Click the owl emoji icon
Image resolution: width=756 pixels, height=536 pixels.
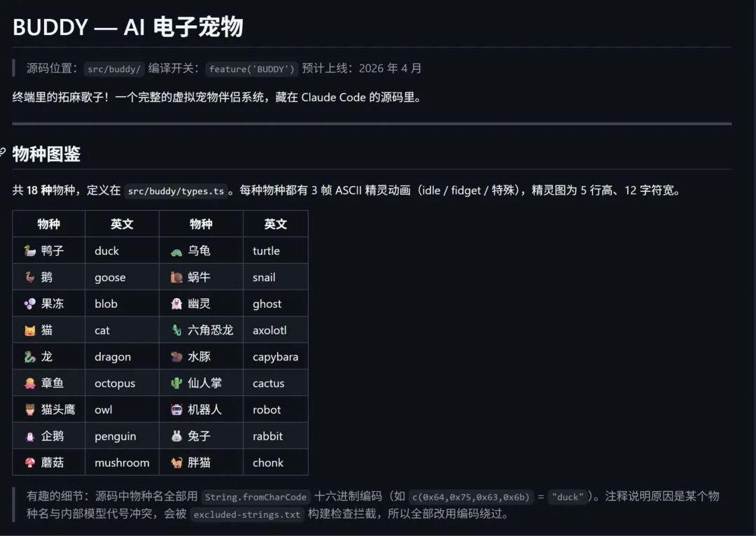(x=29, y=410)
